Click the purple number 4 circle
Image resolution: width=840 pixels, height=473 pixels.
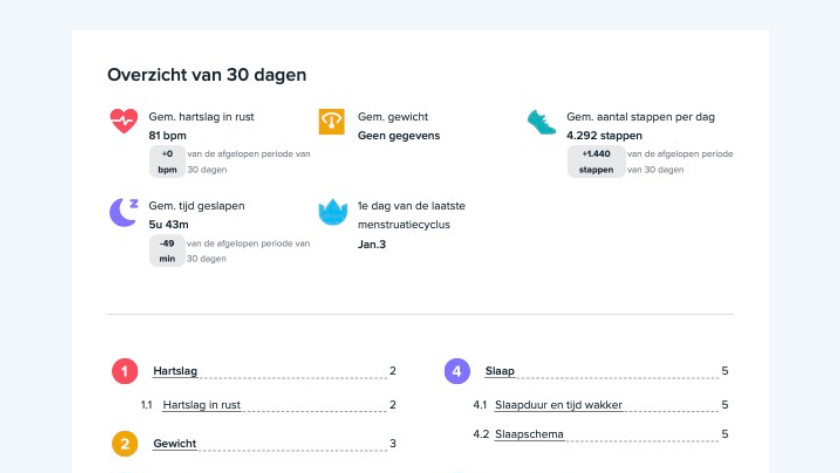(457, 372)
